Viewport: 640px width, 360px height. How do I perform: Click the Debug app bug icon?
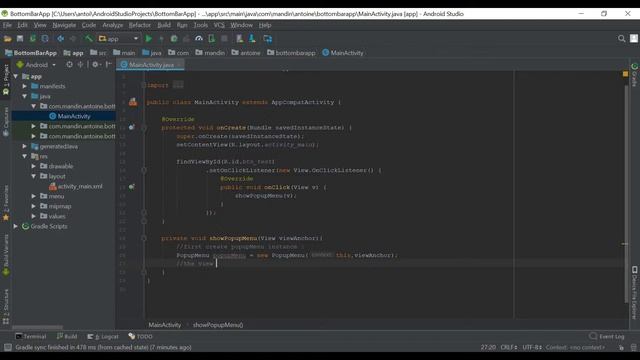pos(174,39)
